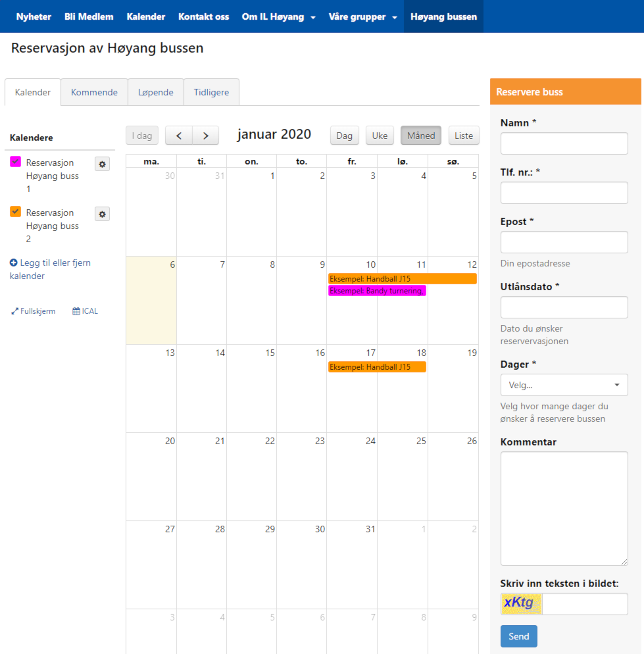Click the Epost input field
Screen dimensions: 644x654
(564, 242)
